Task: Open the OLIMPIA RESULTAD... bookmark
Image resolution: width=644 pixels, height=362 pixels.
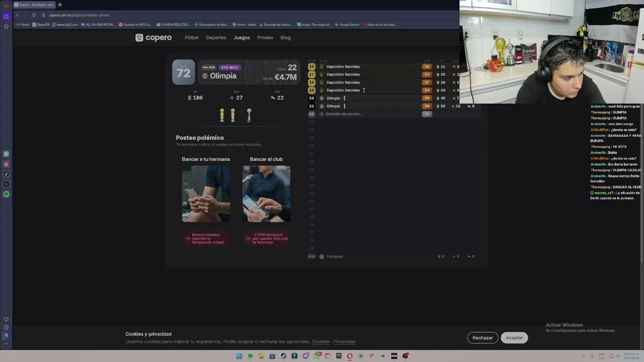Action: tap(173, 25)
